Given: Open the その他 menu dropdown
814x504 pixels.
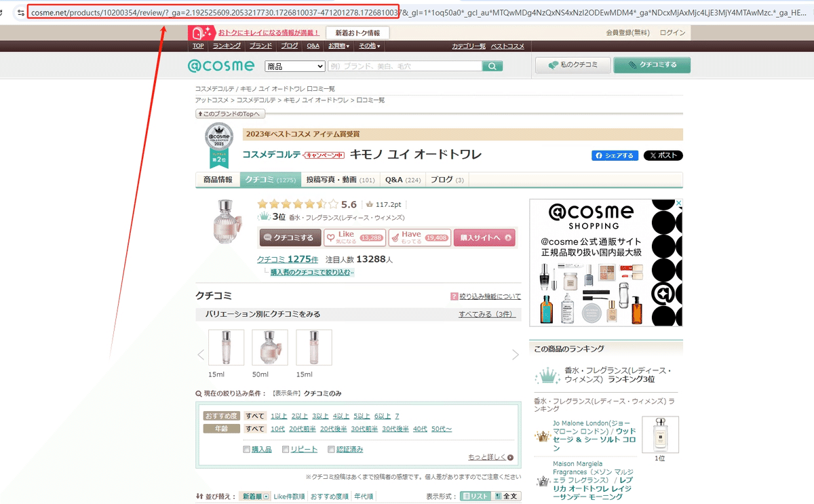Looking at the screenshot, I should [x=370, y=46].
